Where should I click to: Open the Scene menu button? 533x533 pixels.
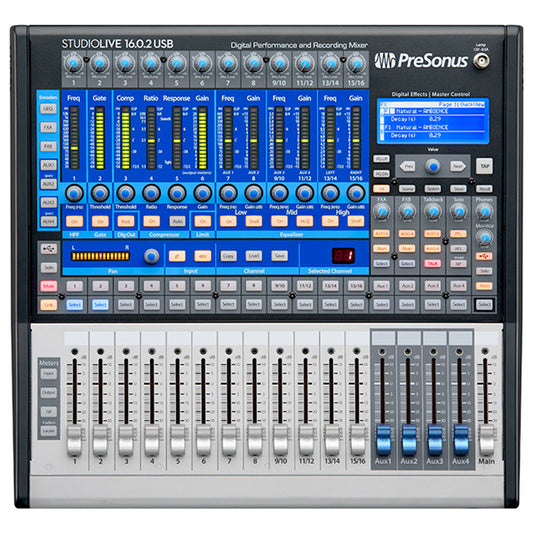coord(407,188)
